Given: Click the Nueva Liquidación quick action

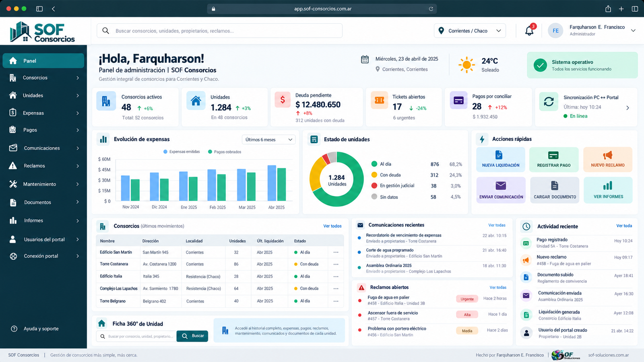Looking at the screenshot, I should click(501, 159).
